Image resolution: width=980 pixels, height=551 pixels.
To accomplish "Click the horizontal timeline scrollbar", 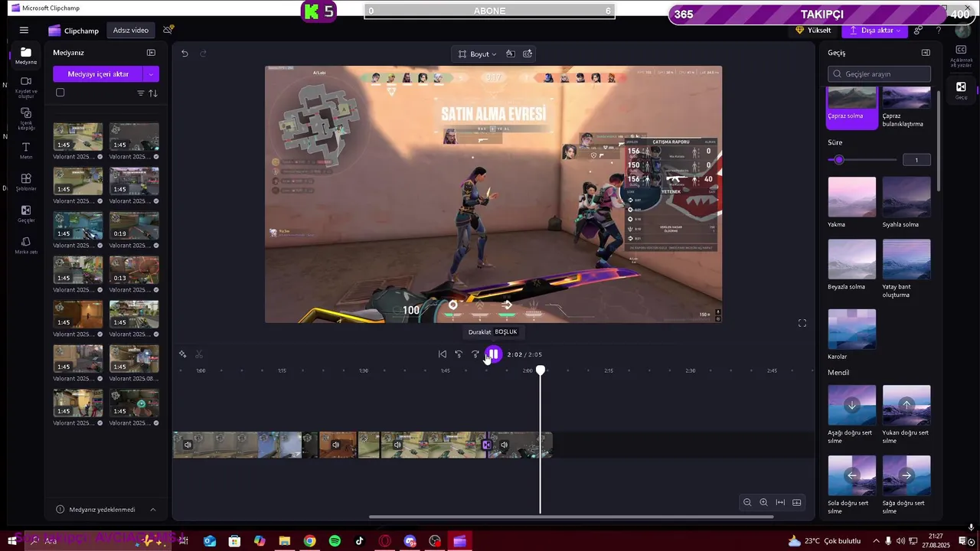I will (570, 517).
